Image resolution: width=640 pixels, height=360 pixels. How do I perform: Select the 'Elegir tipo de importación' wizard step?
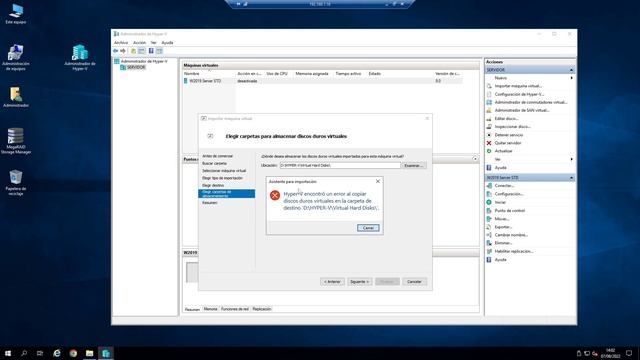tap(222, 178)
